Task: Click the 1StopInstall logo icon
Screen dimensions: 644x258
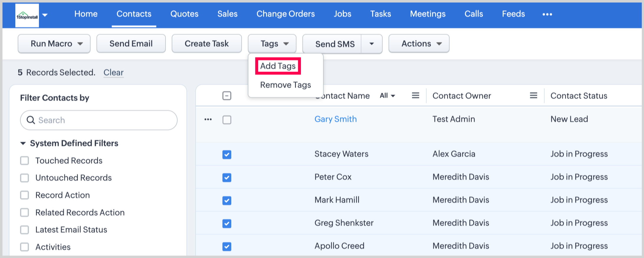Action: tap(27, 15)
